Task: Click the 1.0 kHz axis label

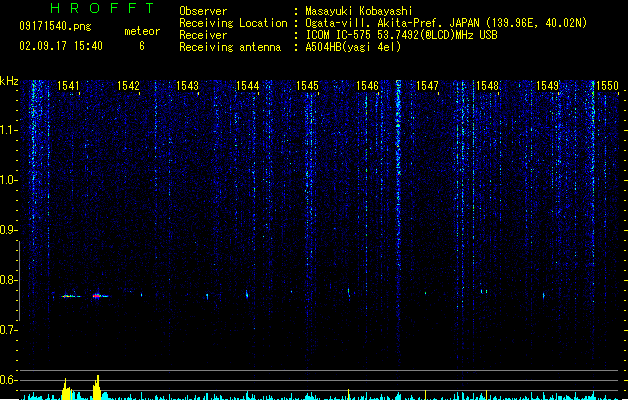Action: point(7,180)
